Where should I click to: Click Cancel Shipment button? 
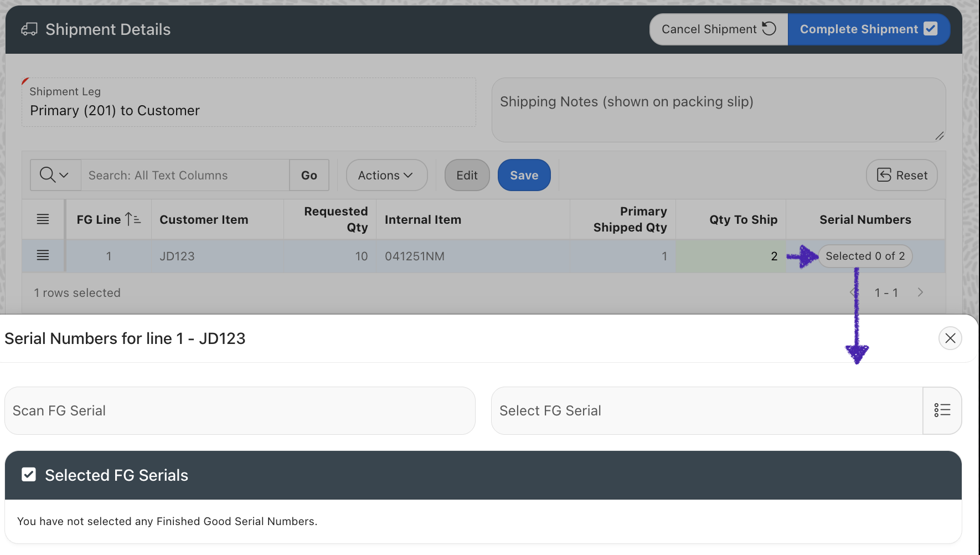coord(719,29)
